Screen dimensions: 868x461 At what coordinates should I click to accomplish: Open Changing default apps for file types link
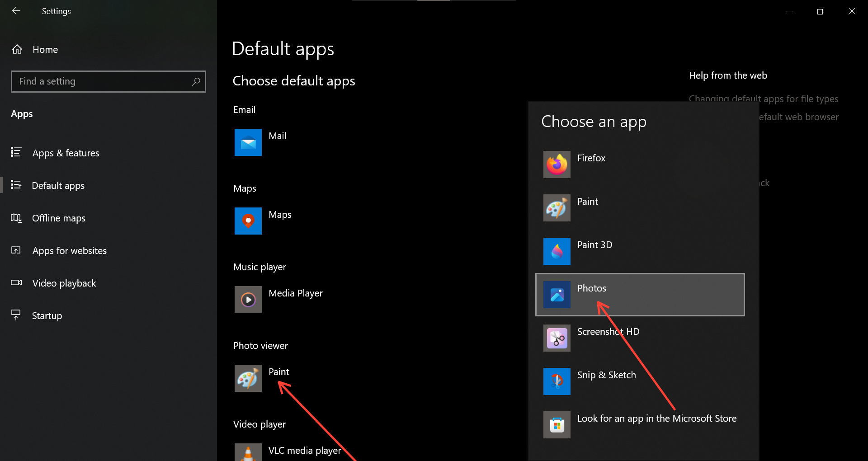coord(764,99)
